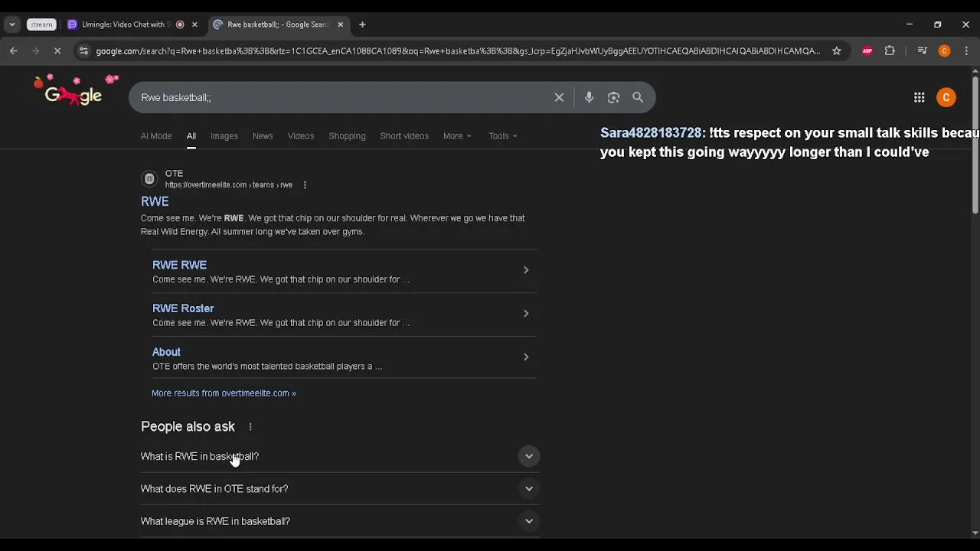Open the overtimeelite.com URL breadcrumb
Viewport: 980px width, 551px height.
pyautogui.click(x=229, y=185)
